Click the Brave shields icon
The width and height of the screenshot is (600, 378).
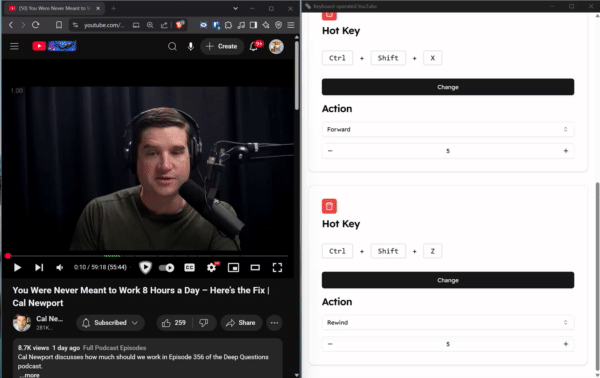point(179,25)
